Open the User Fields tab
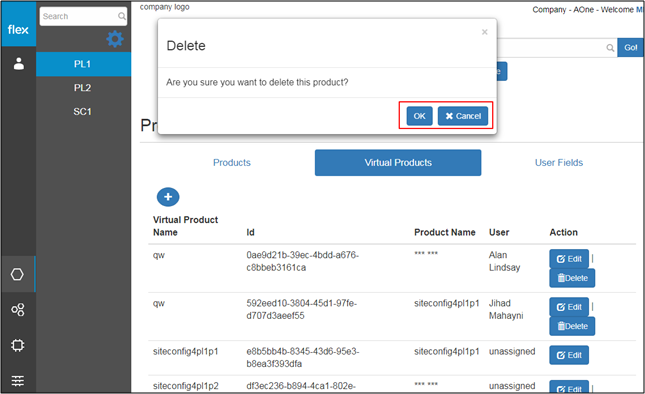 559,162
